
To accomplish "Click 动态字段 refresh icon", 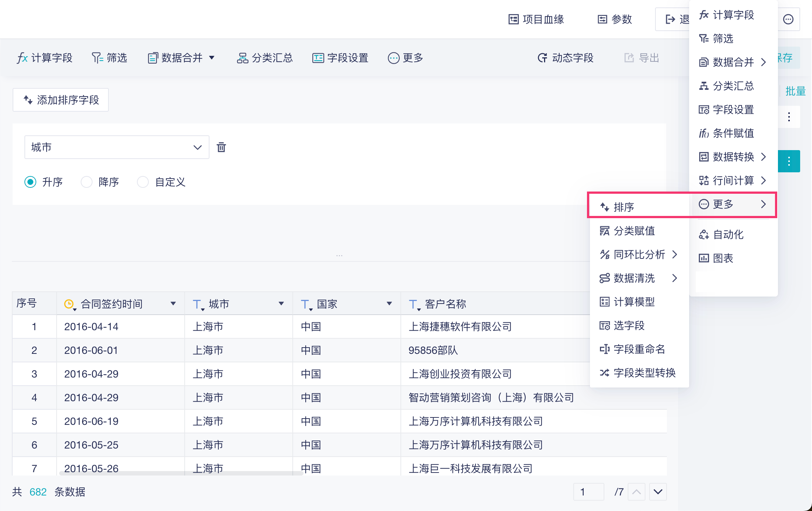I will click(543, 58).
